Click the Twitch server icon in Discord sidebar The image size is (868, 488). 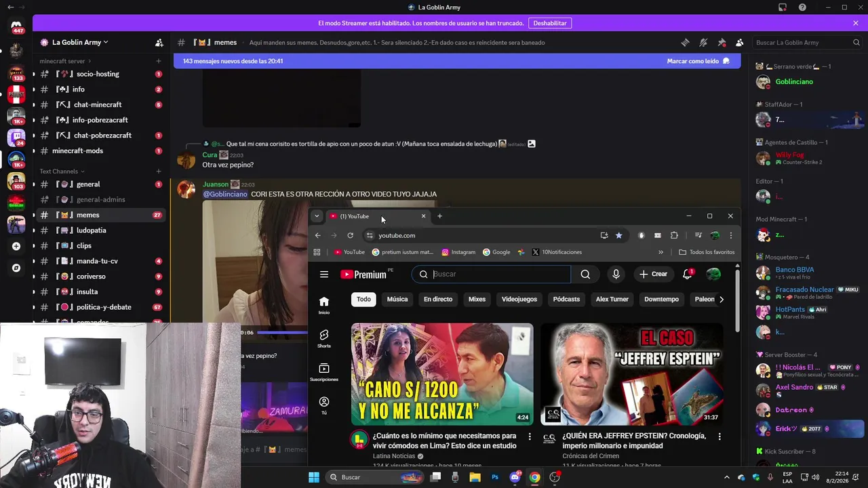16,137
